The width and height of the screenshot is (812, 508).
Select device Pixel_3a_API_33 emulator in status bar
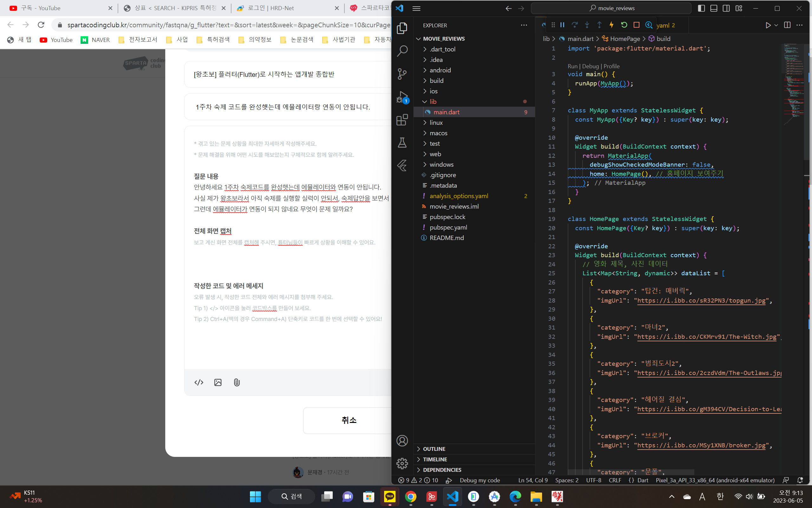[715, 480]
